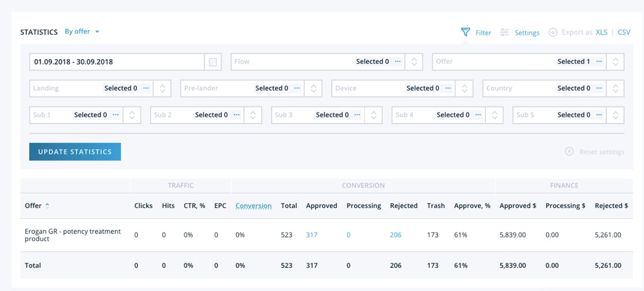Open the Settings sliders icon
The image size is (644, 291).
[504, 32]
